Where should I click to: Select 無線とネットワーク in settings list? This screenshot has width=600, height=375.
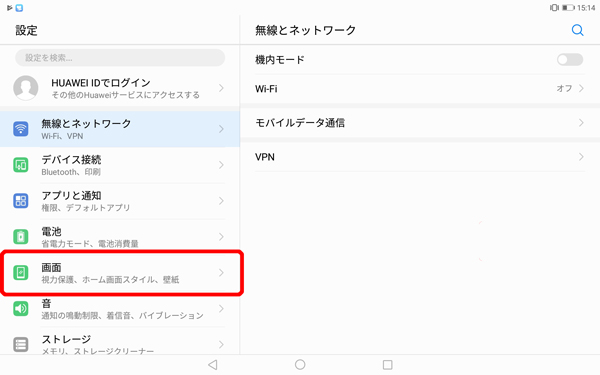(x=120, y=129)
